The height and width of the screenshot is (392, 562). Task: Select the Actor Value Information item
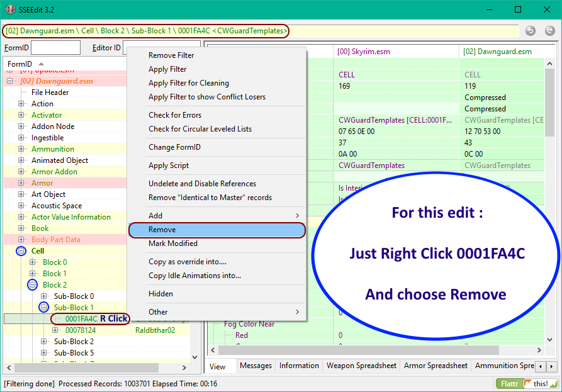pyautogui.click(x=71, y=217)
